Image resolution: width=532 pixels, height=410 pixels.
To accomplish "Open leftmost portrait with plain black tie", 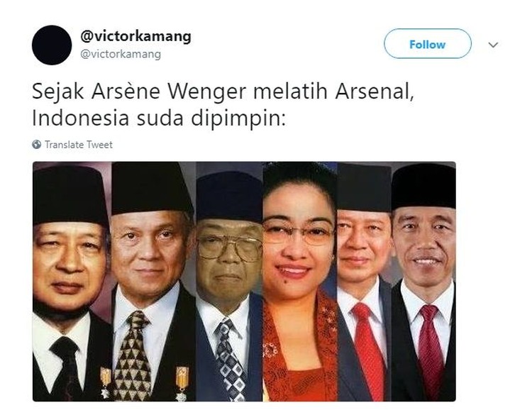I will (72, 282).
